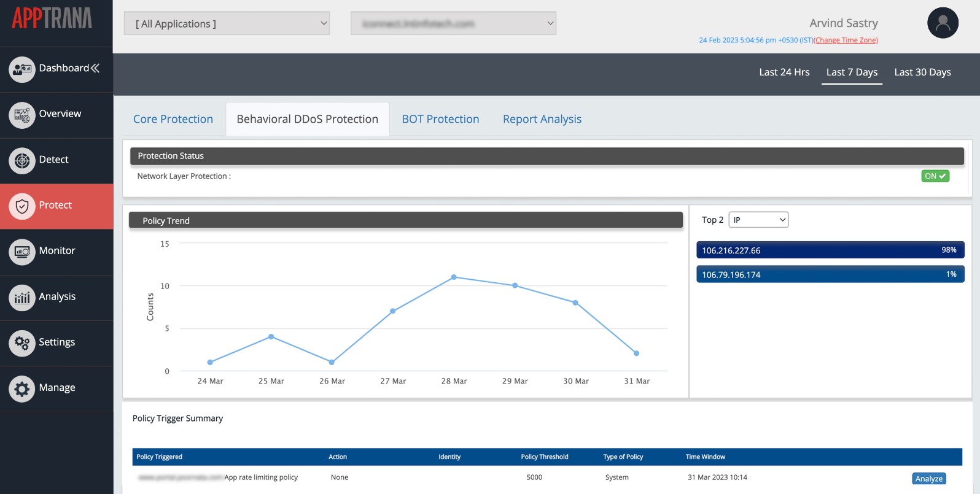Click the 29 Mar data point
Viewport: 980px width, 494px height.
[515, 285]
